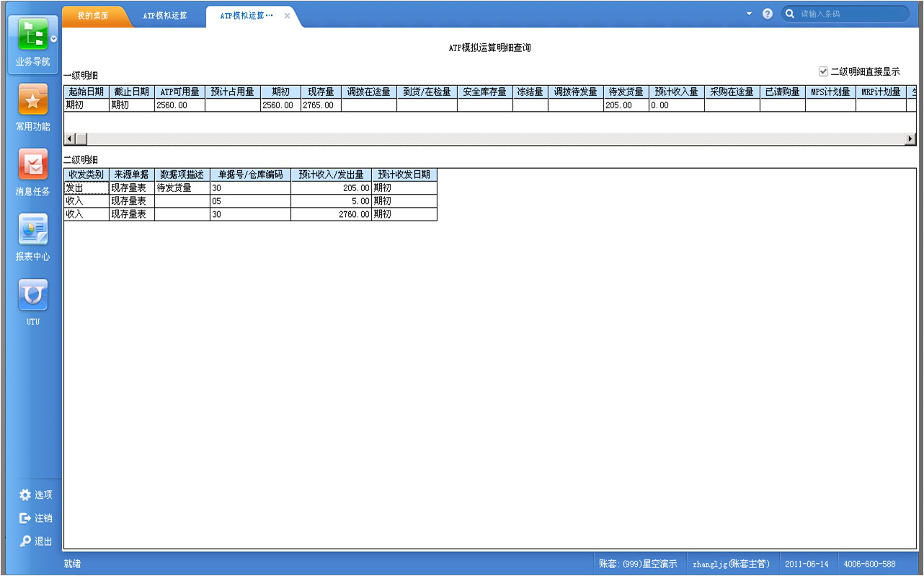Click the 调拨待发量 column header

click(575, 92)
